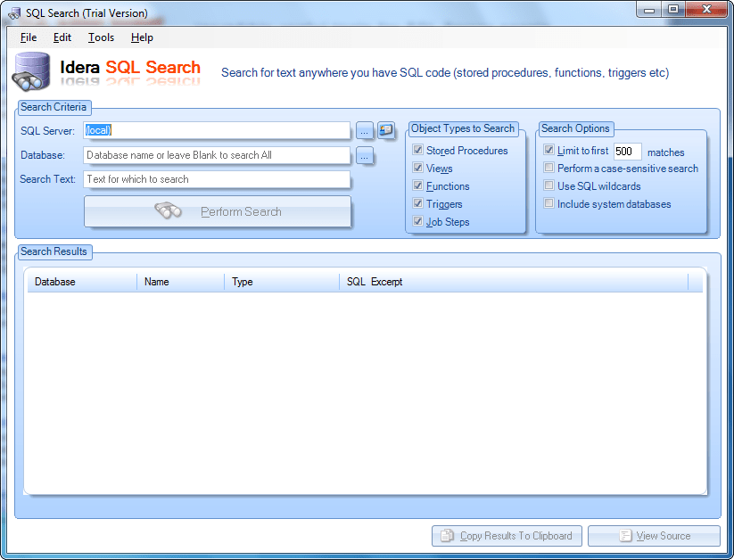The image size is (734, 560).
Task: Open the Tools menu
Action: pos(100,37)
